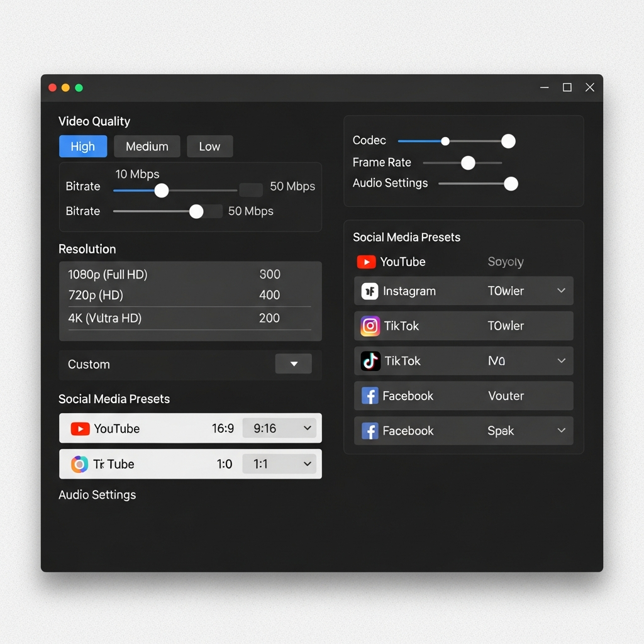Click the Facebook icon beside Spak
Image resolution: width=644 pixels, height=644 pixels.
tap(370, 431)
